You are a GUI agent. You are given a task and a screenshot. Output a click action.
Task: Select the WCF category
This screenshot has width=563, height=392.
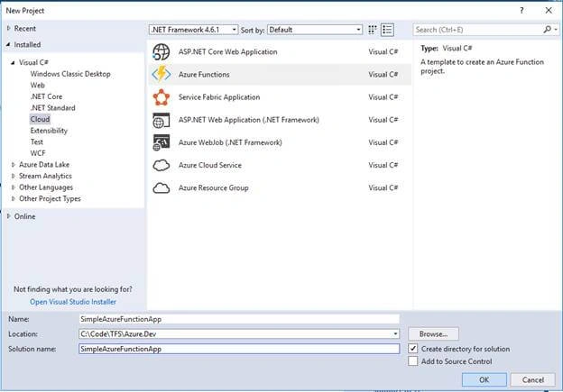tap(38, 153)
